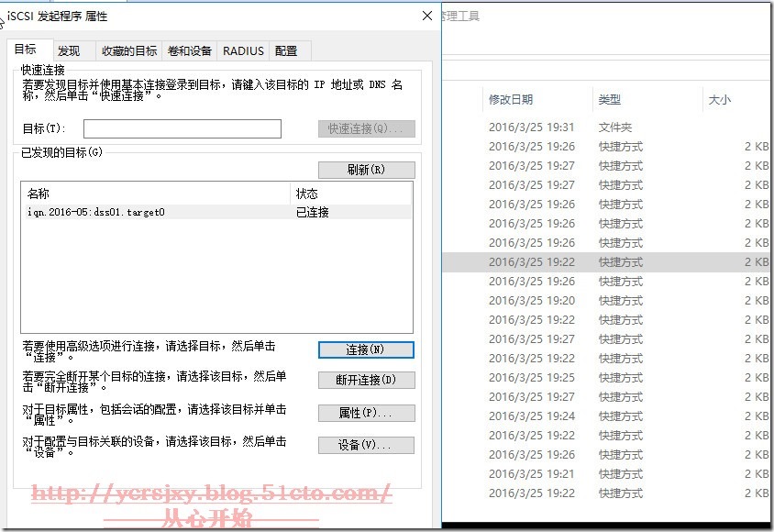Switch to the RADIUS tab
774x532 pixels.
tap(242, 50)
